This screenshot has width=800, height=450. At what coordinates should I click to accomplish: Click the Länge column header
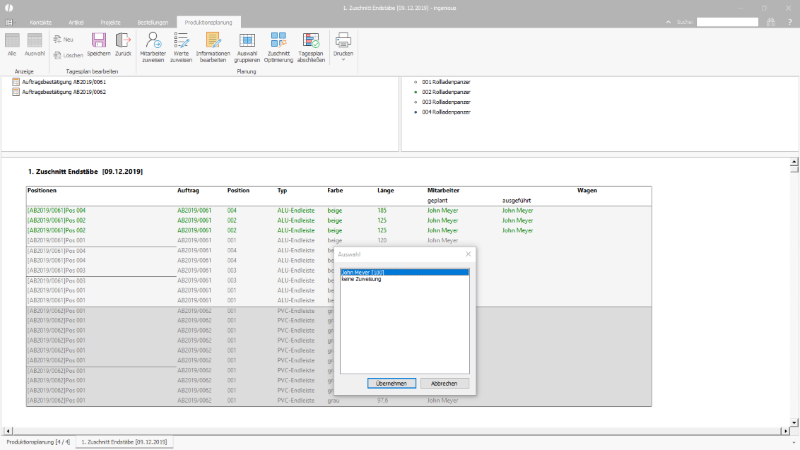(385, 190)
